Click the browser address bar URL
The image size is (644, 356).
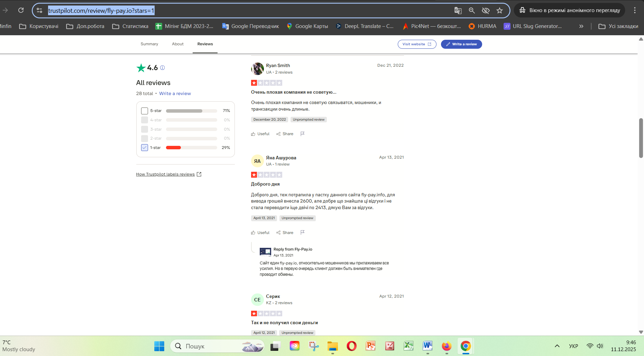101,11
